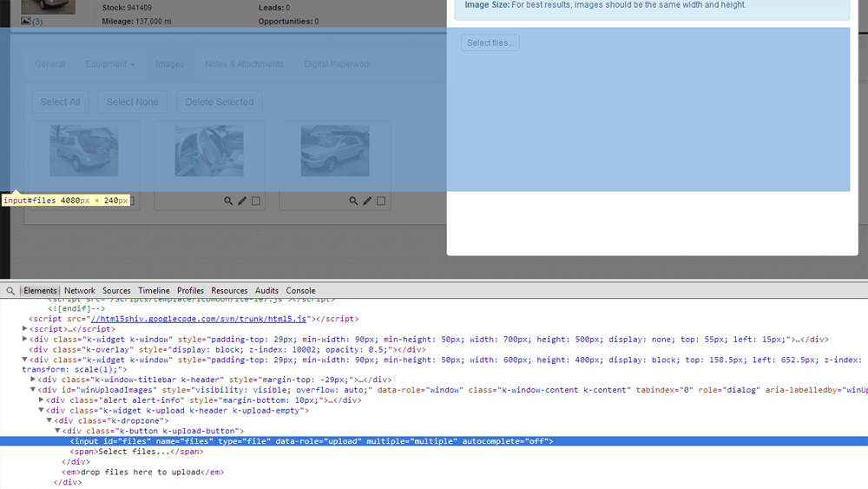Switch to the Console tab
The image size is (868, 489).
coord(300,291)
